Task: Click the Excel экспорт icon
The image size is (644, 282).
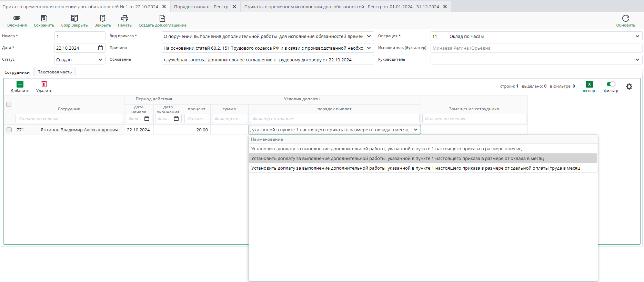Action: [x=590, y=84]
